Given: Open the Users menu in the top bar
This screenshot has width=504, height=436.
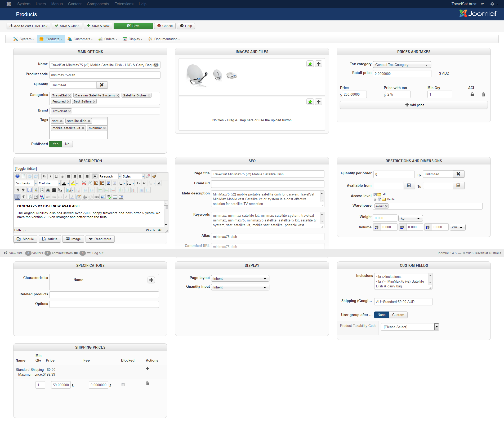Looking at the screenshot, I should click(41, 4).
